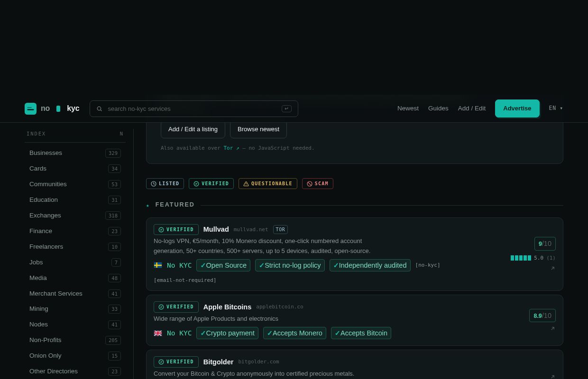Screen dimensions: 588x379
Task: Open the Add / Edit nav item
Action: (x=472, y=108)
